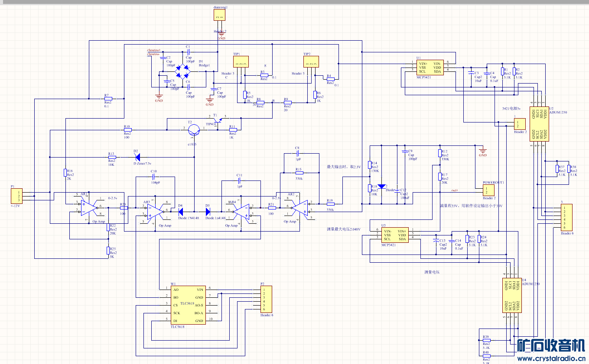This screenshot has width=589, height=364.
Task: Click the R7 0.1 ohm resistor
Action: coord(108,98)
